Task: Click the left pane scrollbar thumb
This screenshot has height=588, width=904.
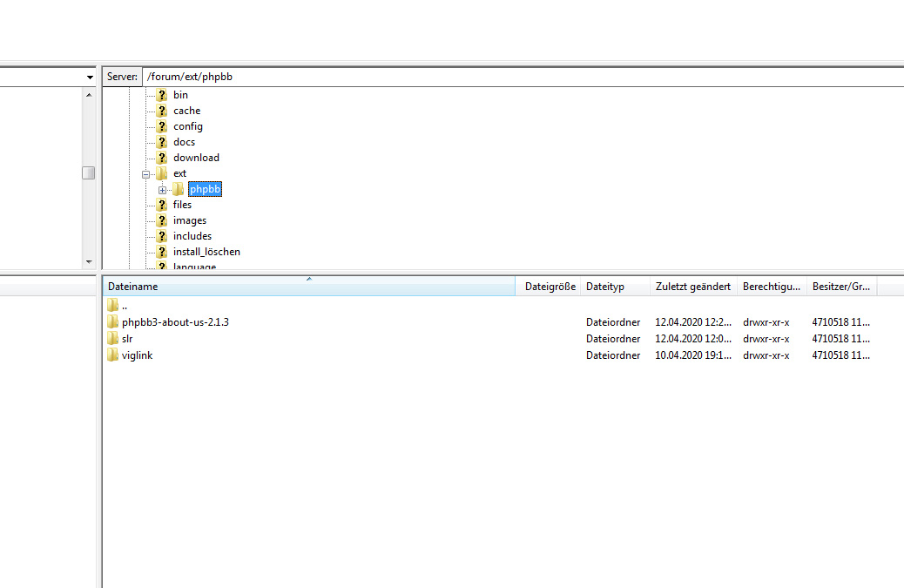Action: point(88,173)
